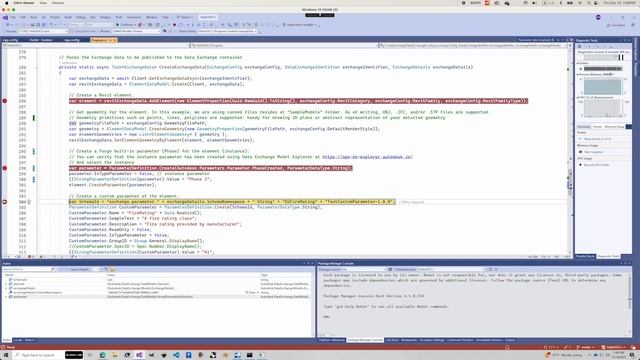This screenshot has width=640, height=360.
Task: Collapse the Events section in Diagnostic Tools
Action: [578, 63]
